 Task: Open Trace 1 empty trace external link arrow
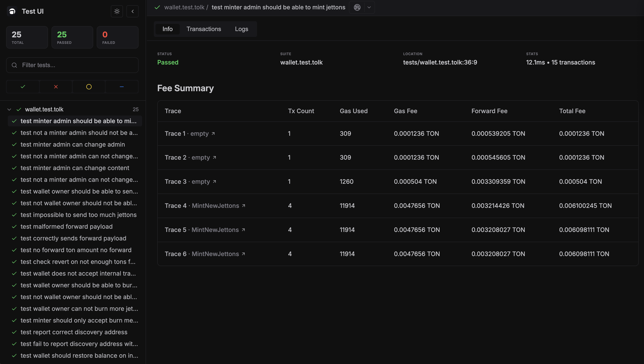[214, 134]
